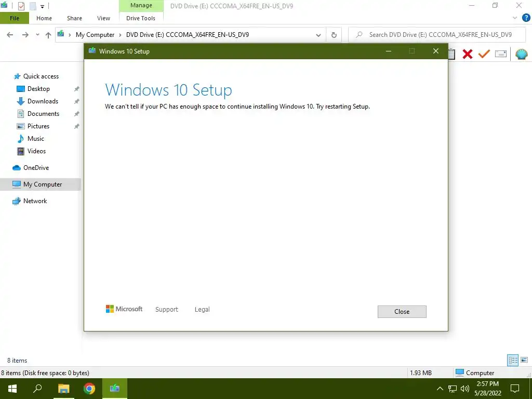Screen dimensions: 532x399
Task: Expand the ribbon with the chevron arrow
Action: click(515, 18)
